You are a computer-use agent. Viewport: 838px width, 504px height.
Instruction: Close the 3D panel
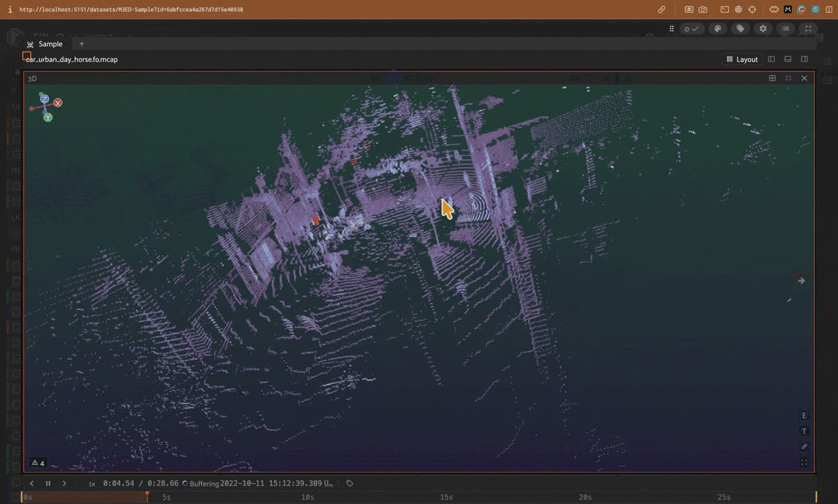click(804, 78)
